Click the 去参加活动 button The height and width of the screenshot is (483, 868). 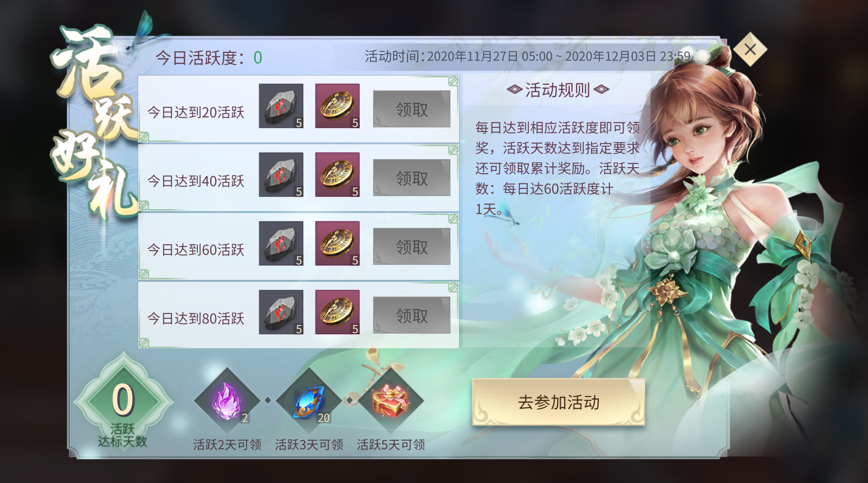[x=559, y=402]
